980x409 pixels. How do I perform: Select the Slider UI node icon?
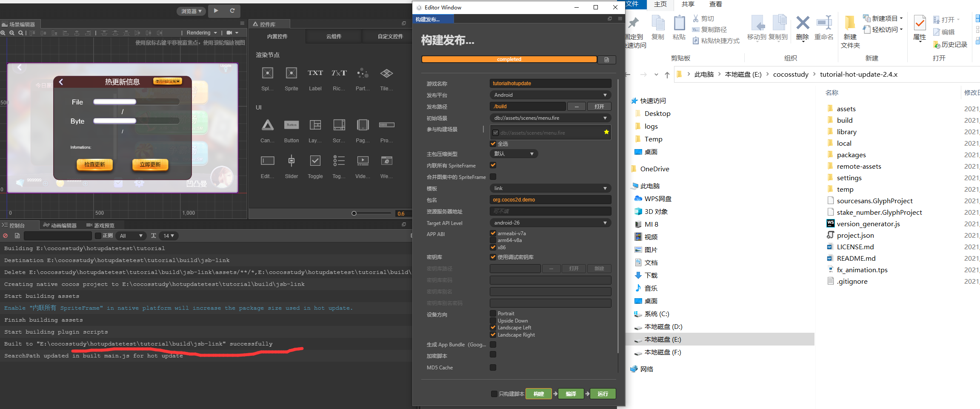point(291,161)
